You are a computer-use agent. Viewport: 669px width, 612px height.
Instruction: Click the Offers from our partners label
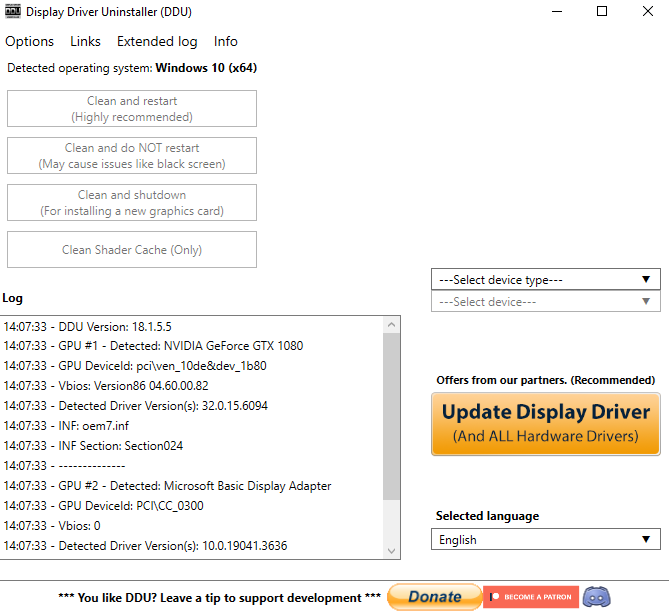pos(545,380)
